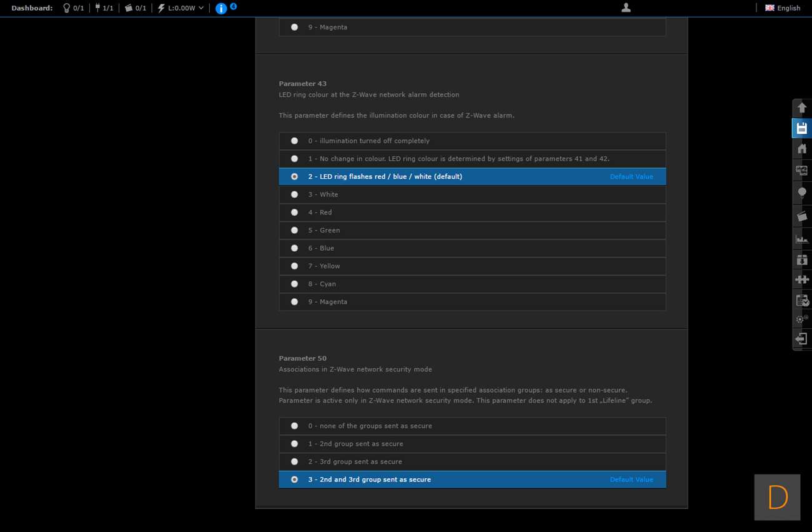Click the Dashboard label in top bar
The height and width of the screenshot is (532, 812).
coord(32,8)
